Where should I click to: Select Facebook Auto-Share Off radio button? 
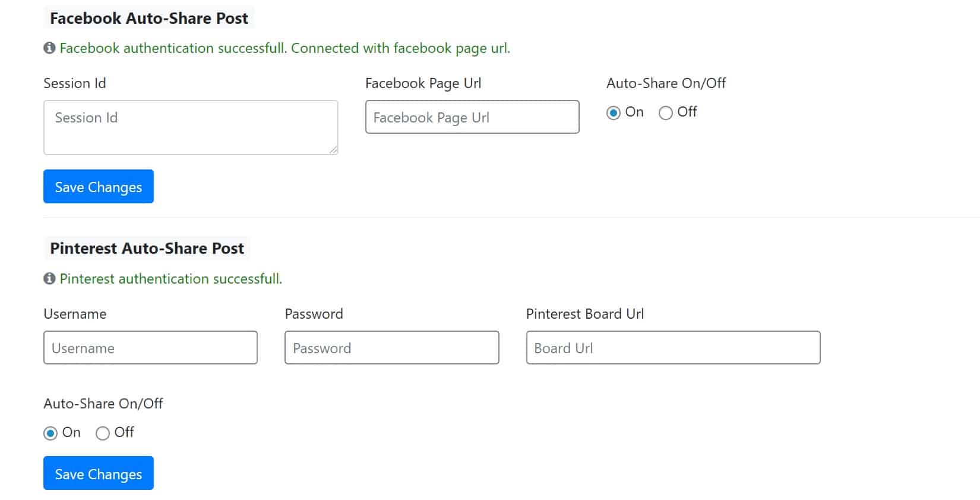tap(666, 112)
